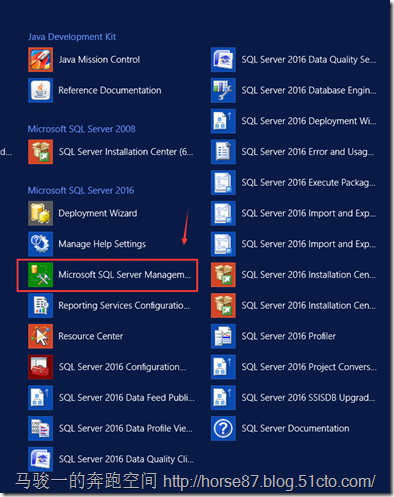Launch SQL Server 2016 Data Quality Server icon

223,60
